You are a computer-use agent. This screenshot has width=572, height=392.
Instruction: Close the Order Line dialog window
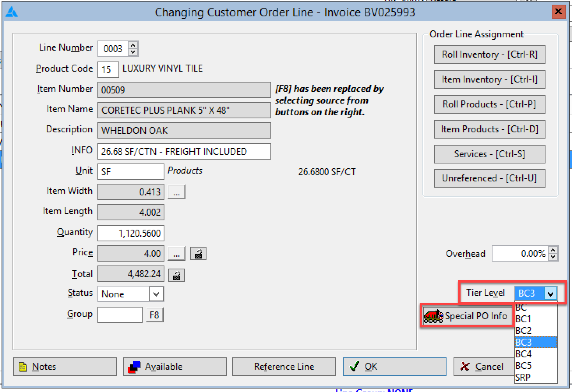[x=558, y=12]
